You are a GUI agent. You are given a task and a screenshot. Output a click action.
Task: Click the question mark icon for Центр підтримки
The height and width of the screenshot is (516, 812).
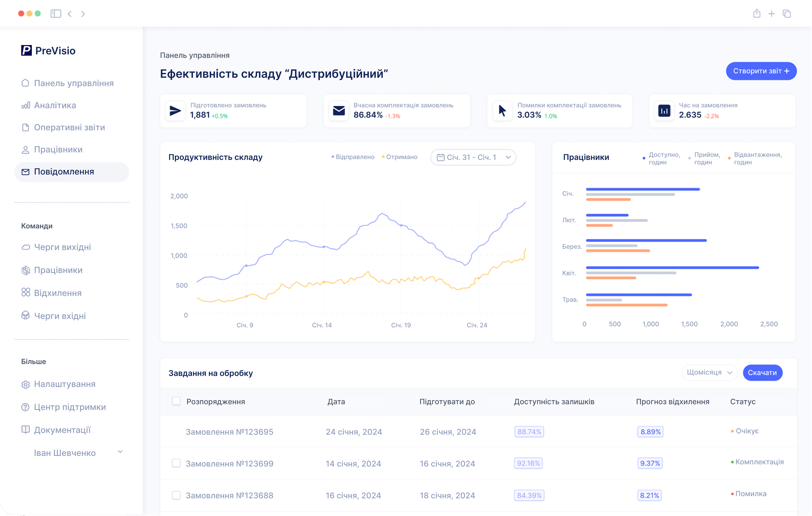(26, 408)
